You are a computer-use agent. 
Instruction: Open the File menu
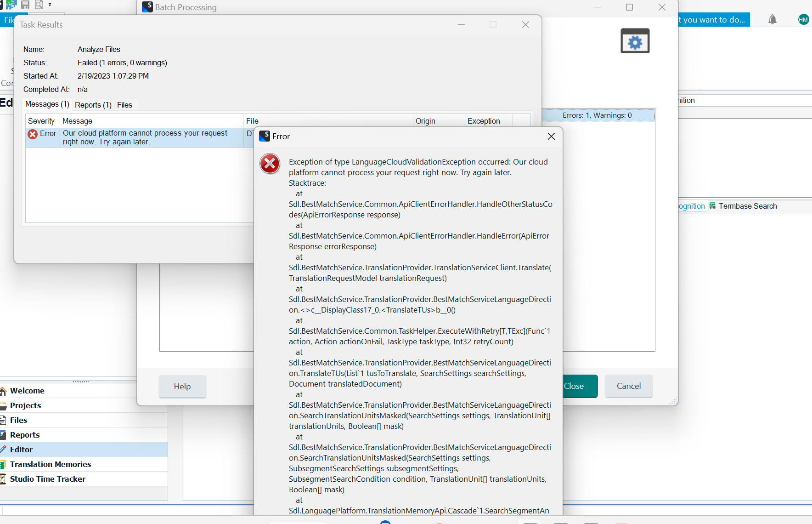(x=9, y=20)
